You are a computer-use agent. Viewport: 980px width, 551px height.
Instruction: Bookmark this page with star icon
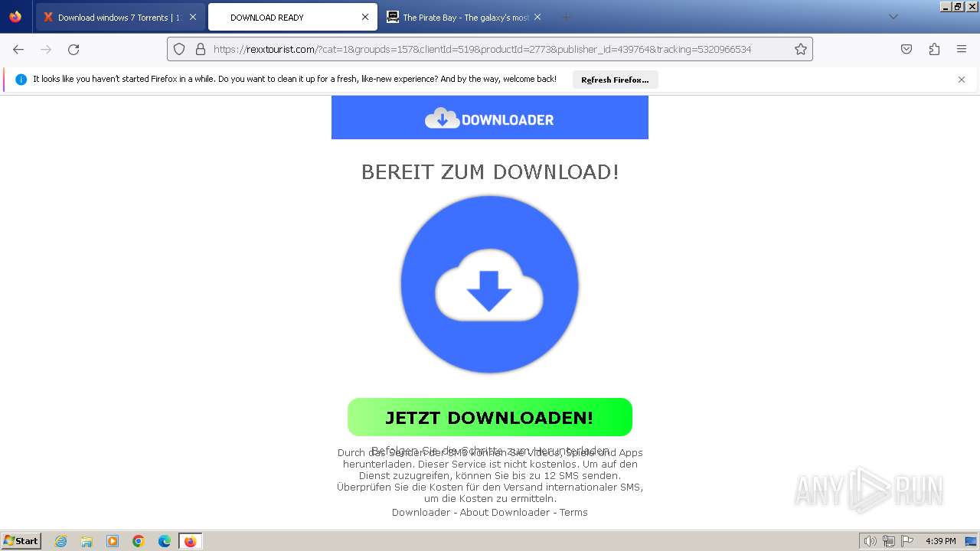801,49
